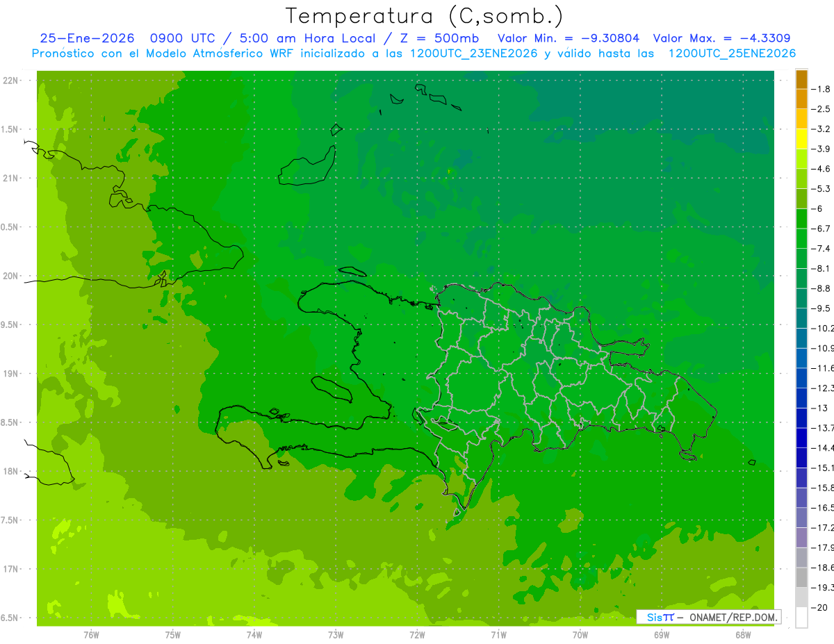Click the "Valor Max. = -4.3309" text
The height and width of the screenshot is (644, 834).
click(721, 38)
